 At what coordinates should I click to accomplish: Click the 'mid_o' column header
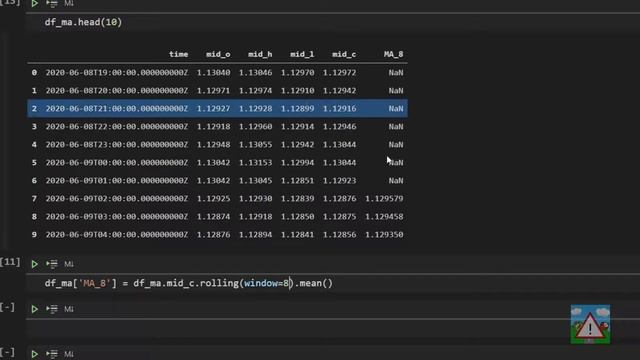click(218, 54)
